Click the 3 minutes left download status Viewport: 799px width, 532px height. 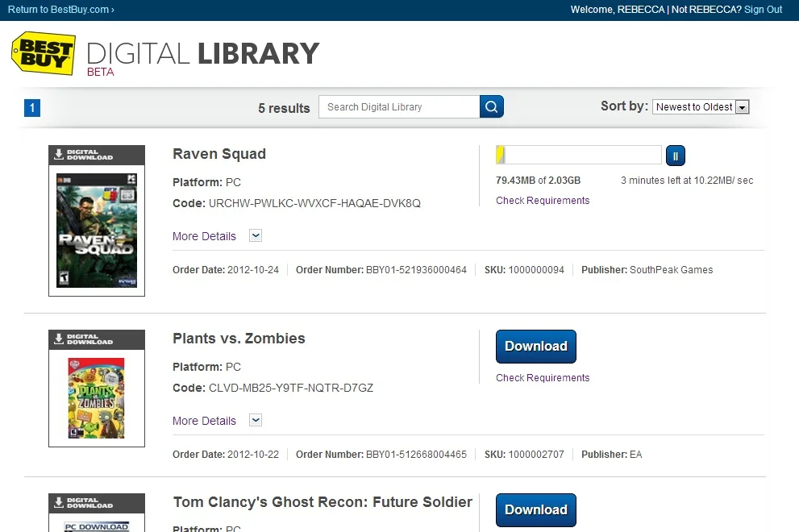[x=687, y=181]
